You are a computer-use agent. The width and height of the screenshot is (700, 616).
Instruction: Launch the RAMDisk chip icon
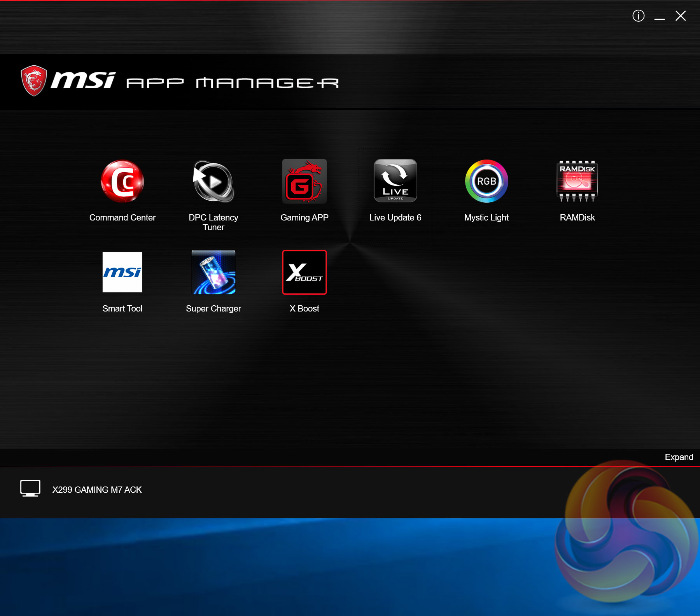click(577, 181)
